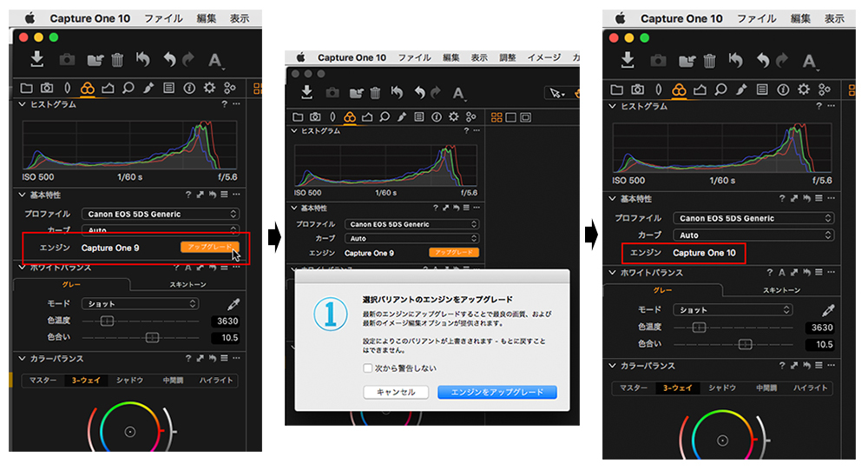The image size is (868, 470).
Task: Click キャンセル in the upgrade dialog
Action: click(396, 392)
